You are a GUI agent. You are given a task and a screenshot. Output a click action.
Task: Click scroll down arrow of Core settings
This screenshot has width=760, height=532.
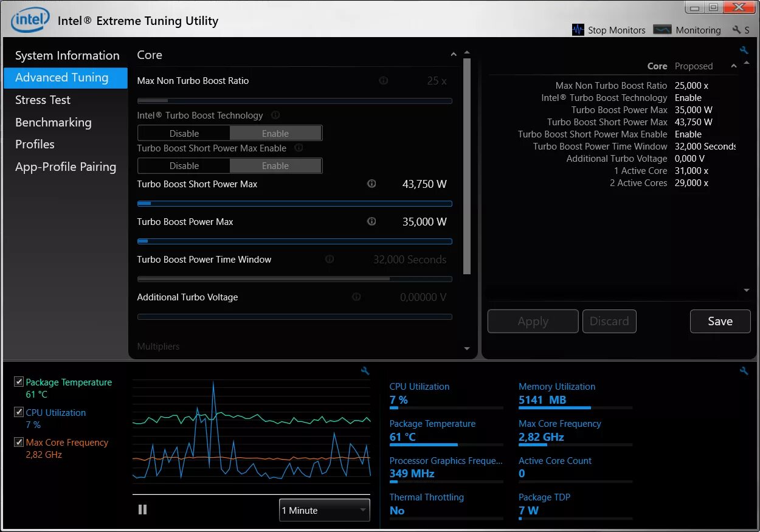tap(467, 348)
